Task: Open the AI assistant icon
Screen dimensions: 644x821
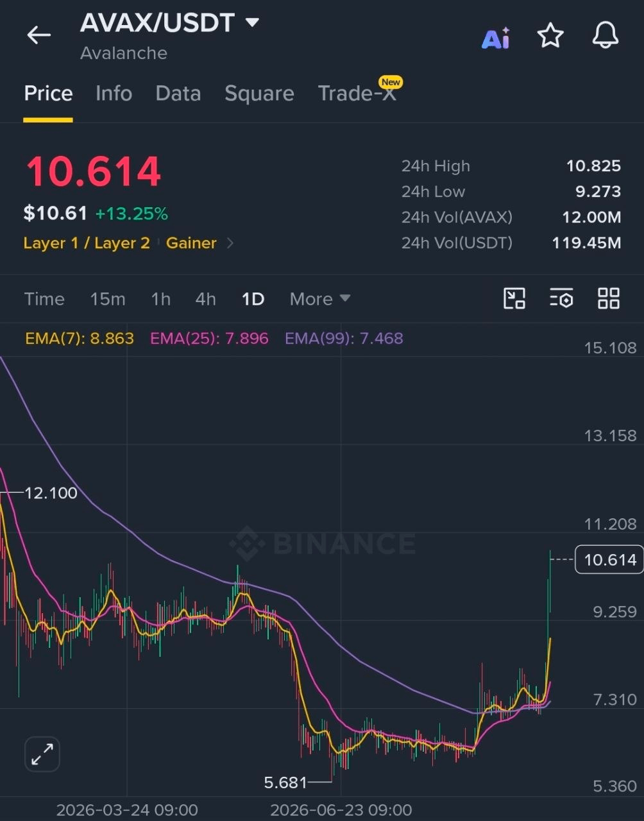Action: coord(496,38)
